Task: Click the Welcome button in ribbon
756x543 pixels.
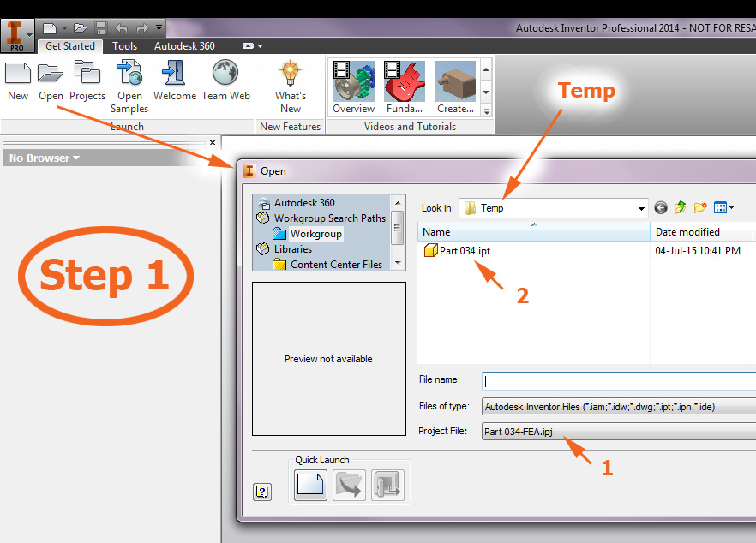Action: tap(175, 81)
